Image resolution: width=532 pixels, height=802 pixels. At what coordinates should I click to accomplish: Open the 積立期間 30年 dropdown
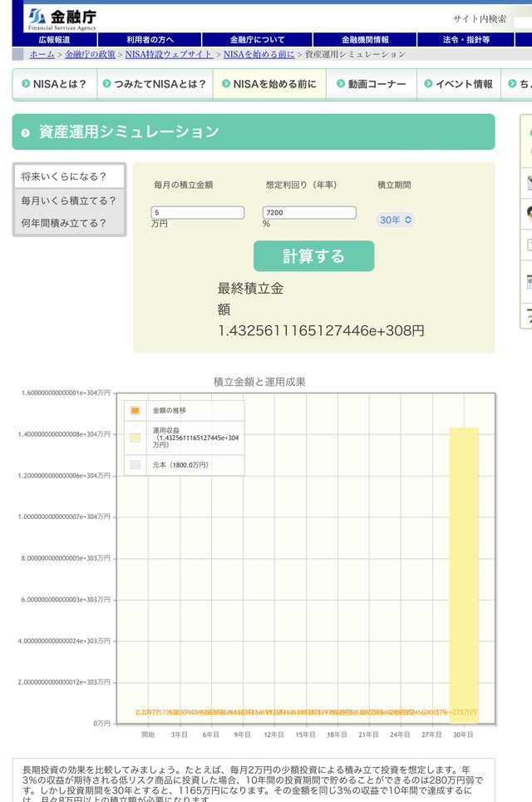(395, 220)
